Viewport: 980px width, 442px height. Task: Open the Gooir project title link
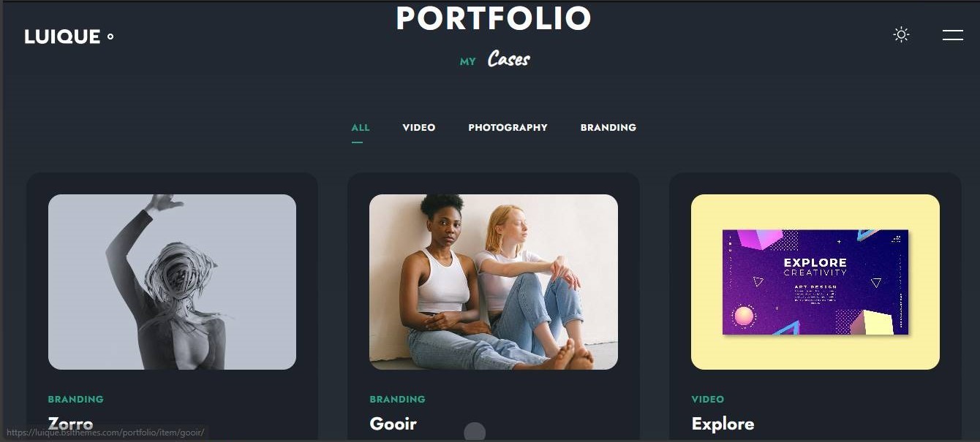tap(393, 424)
